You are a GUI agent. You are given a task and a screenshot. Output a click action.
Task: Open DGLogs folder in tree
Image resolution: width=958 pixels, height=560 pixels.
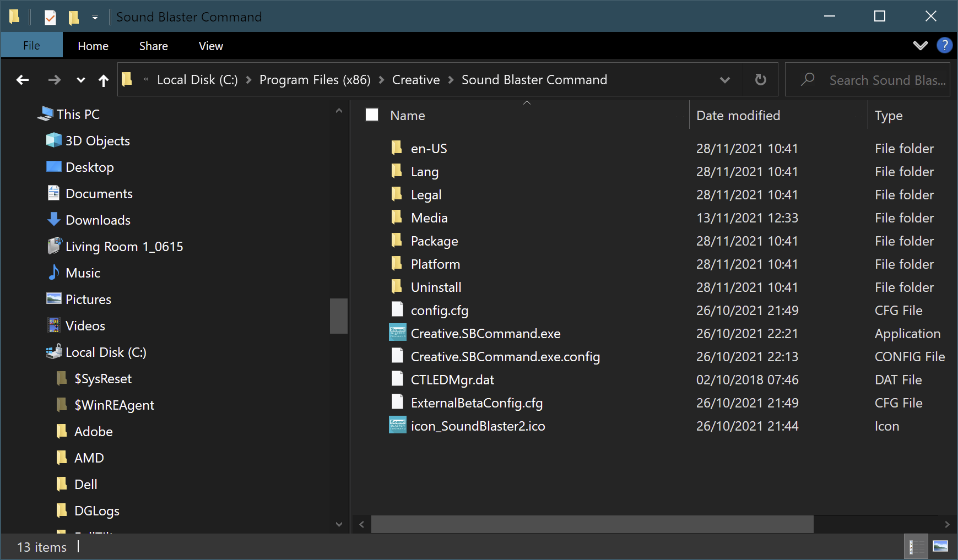(x=96, y=511)
